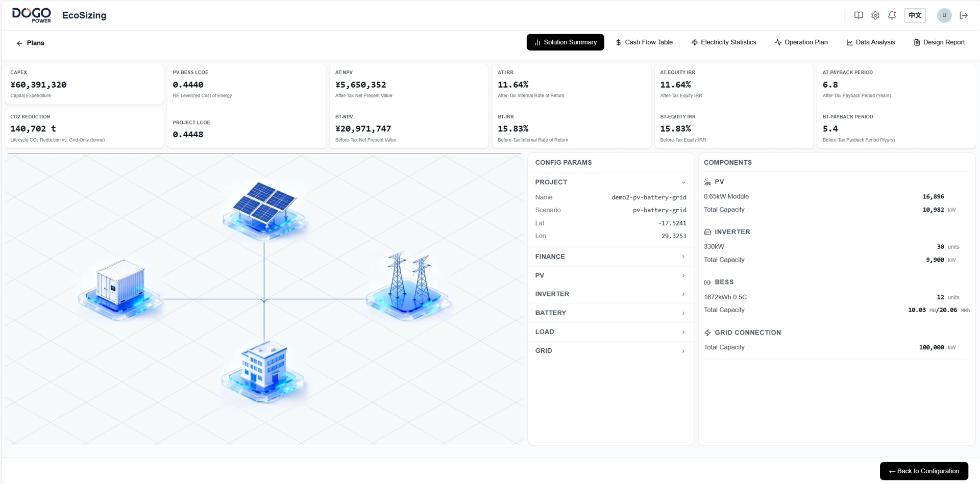The width and height of the screenshot is (980, 484).
Task: Open the documentation book icon
Action: 859,15
